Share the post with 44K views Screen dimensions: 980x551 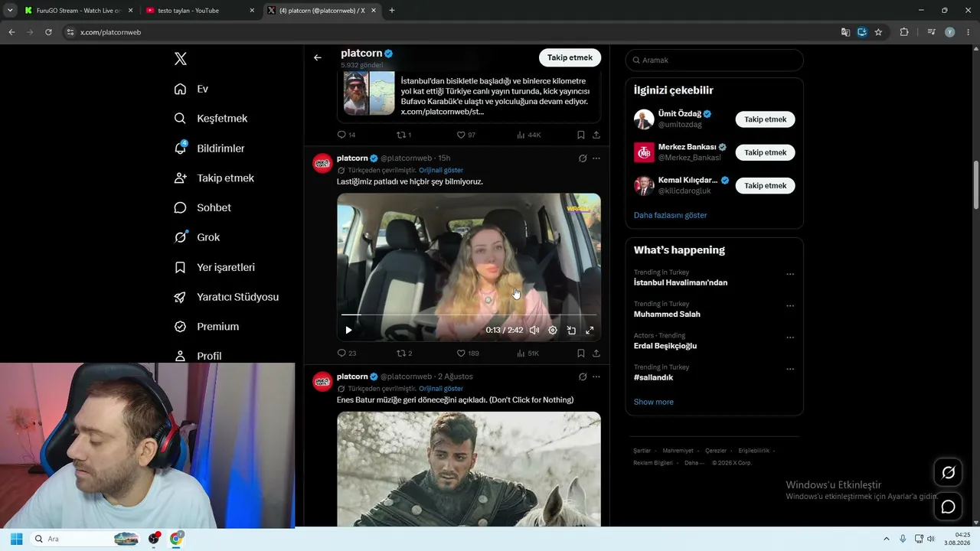pos(596,135)
